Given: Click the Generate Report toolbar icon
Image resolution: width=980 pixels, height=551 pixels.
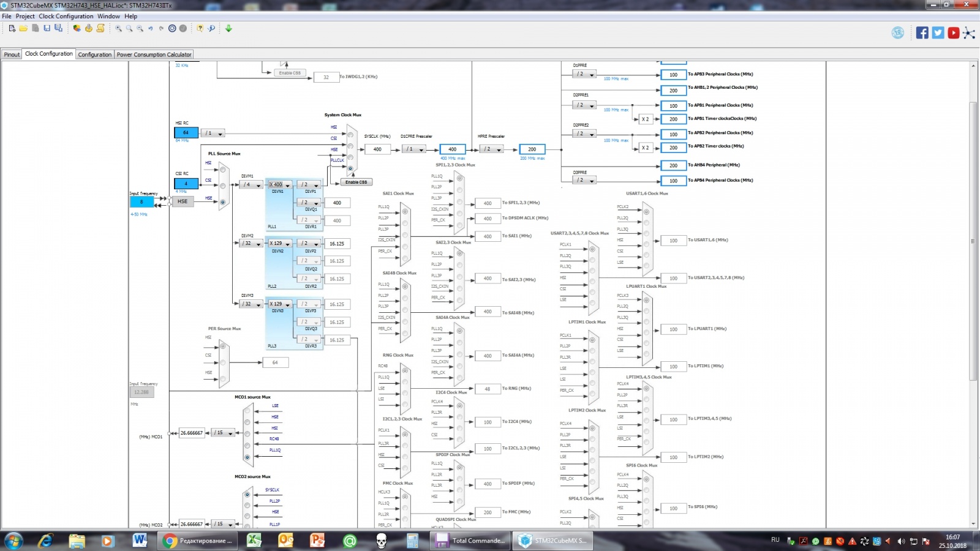Looking at the screenshot, I should 77,28.
